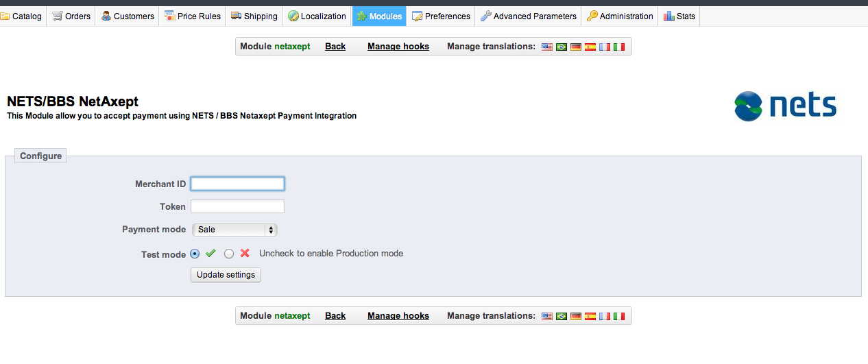Image resolution: width=868 pixels, height=364 pixels.
Task: Click Manage hooks in lower module bar
Action: coord(398,316)
